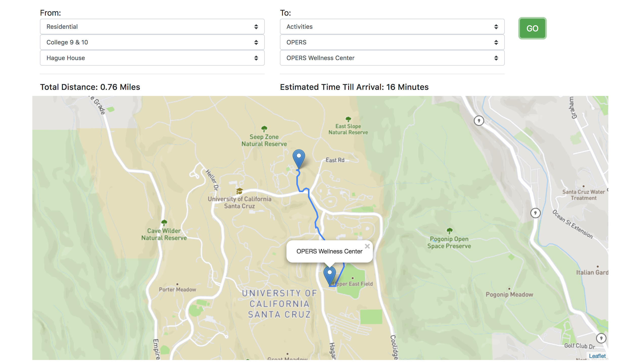Open the Leaflet attribution link

click(597, 356)
